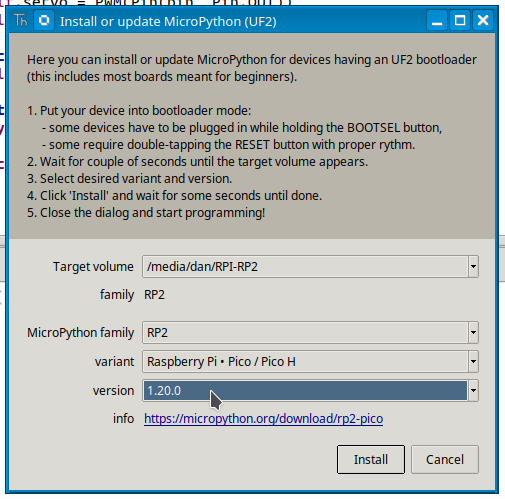This screenshot has height=499, width=505.
Task: Open the micropython.org/download/rp2-pico link
Action: coord(263,419)
